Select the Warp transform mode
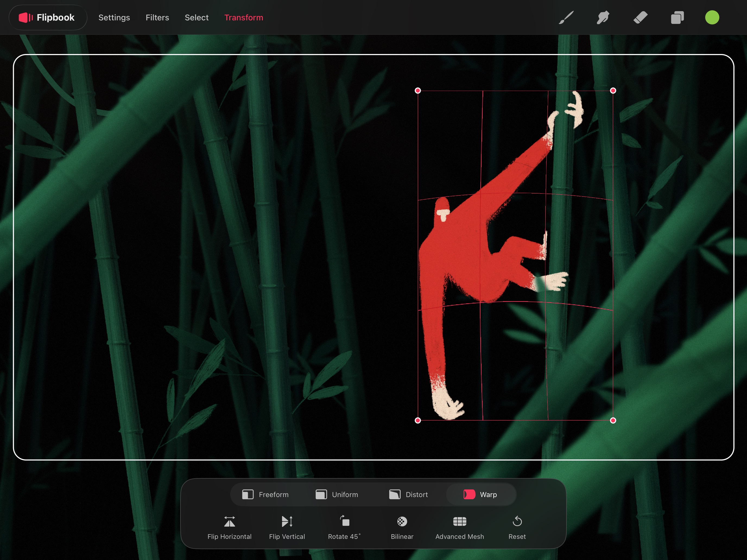 pyautogui.click(x=480, y=495)
